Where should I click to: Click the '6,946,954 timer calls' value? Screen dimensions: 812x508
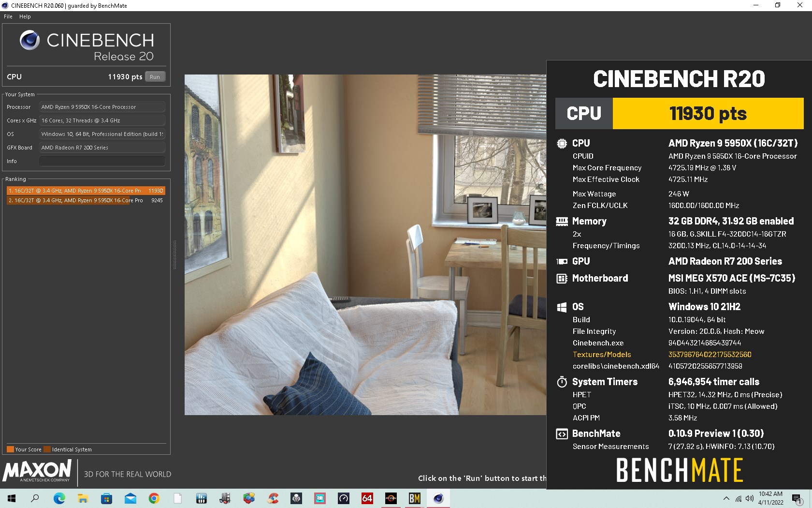pos(713,382)
